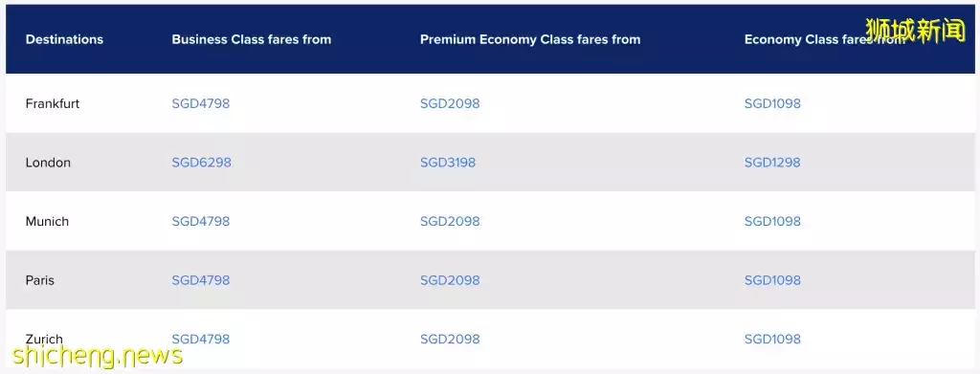The height and width of the screenshot is (374, 980).
Task: Open Frankfurt Business Class fare SGD4798
Action: click(x=201, y=103)
